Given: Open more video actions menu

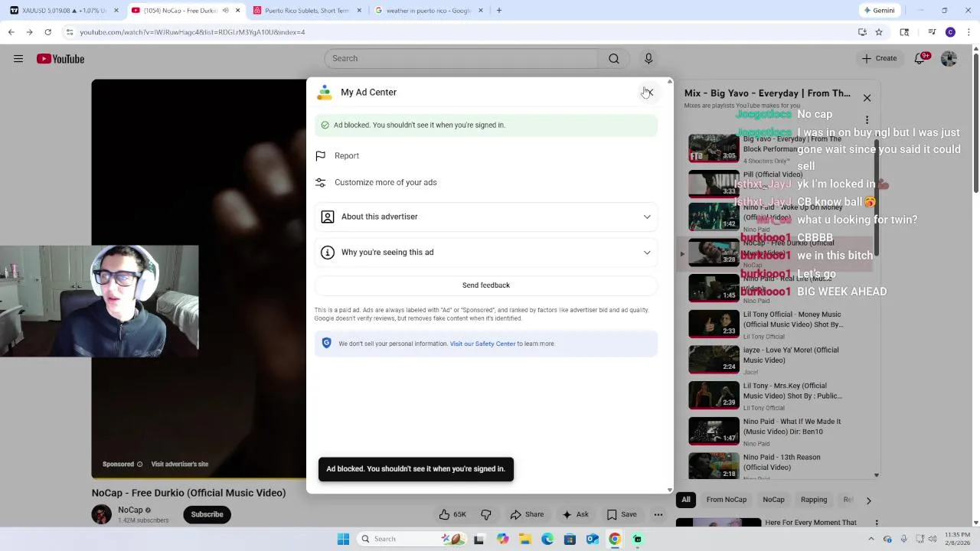Looking at the screenshot, I should click(x=658, y=515).
